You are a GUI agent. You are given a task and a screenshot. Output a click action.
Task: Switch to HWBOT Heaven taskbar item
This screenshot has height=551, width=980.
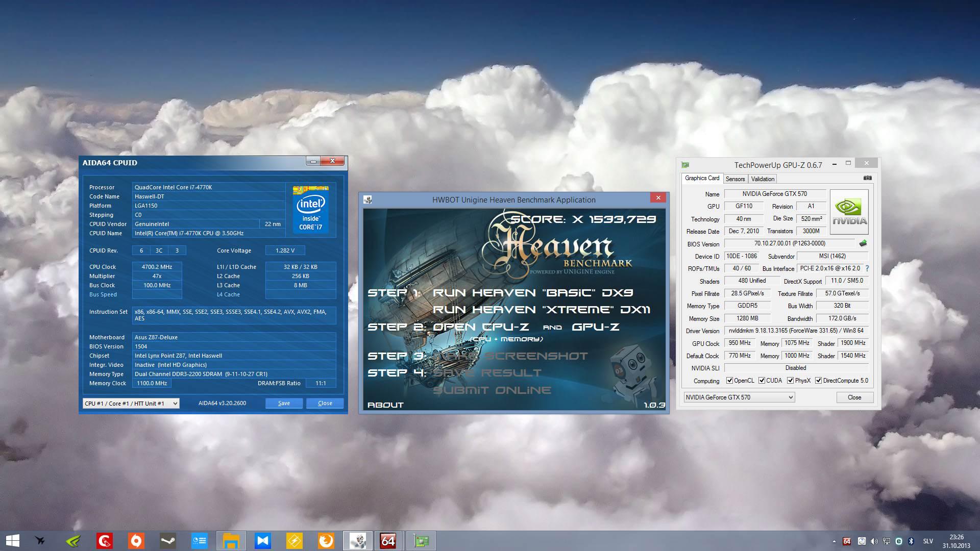(358, 541)
